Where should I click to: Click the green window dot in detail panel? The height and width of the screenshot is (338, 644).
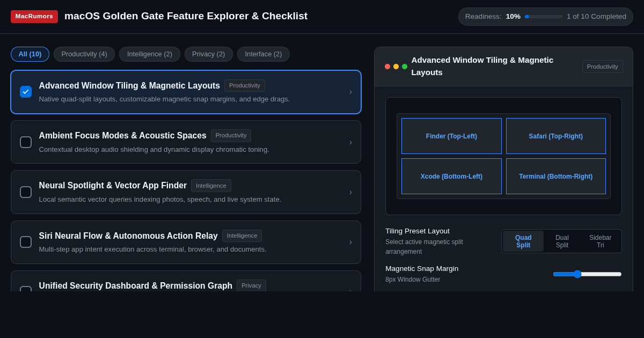pos(405,67)
